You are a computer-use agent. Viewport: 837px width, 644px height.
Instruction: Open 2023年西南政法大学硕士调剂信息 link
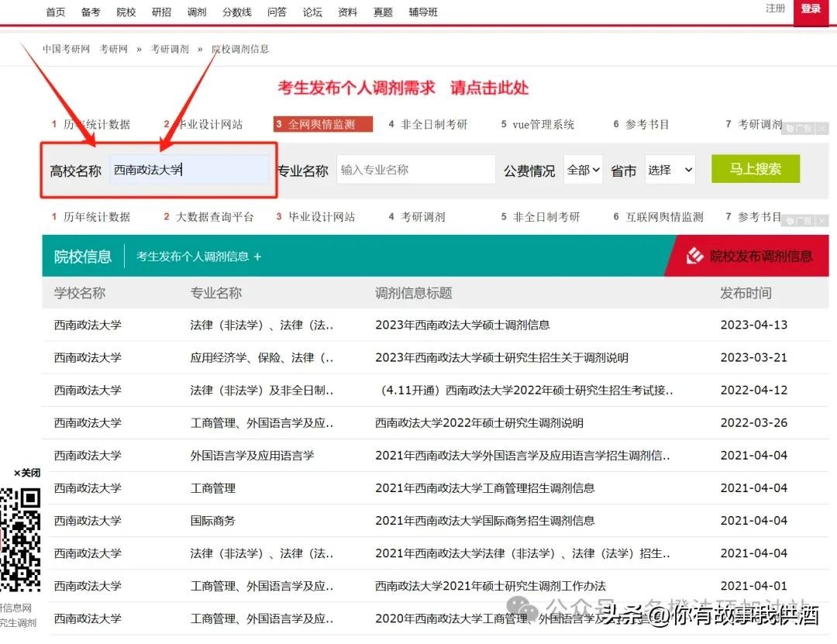(x=462, y=325)
